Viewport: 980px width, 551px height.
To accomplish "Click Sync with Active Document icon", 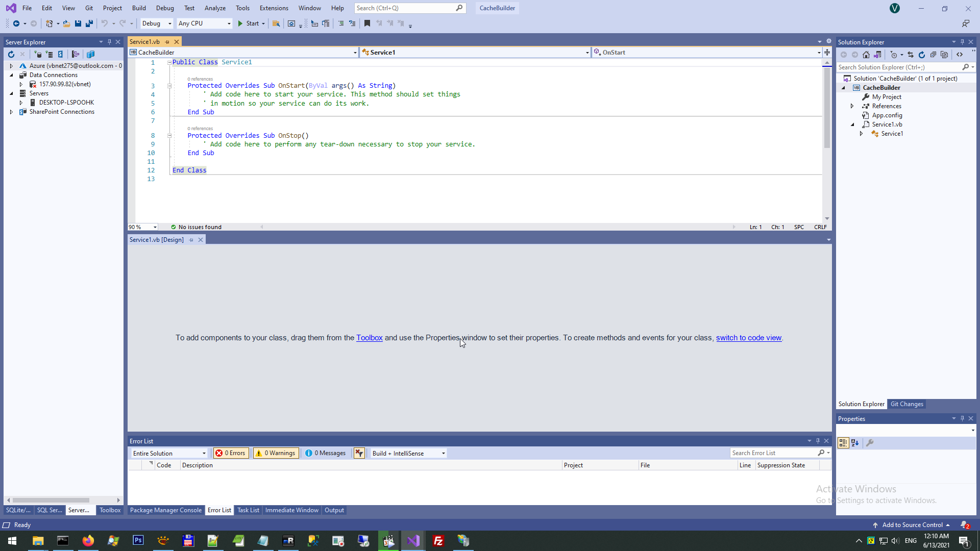I will (911, 55).
